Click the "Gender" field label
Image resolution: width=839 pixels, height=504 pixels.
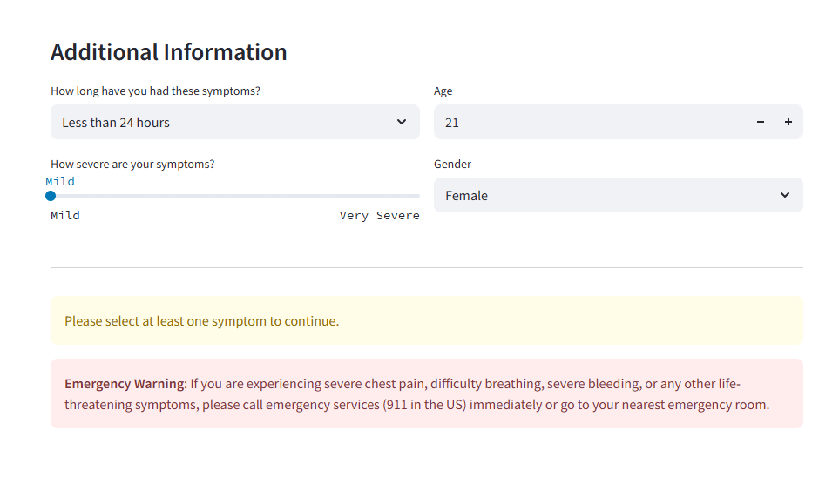click(x=452, y=165)
